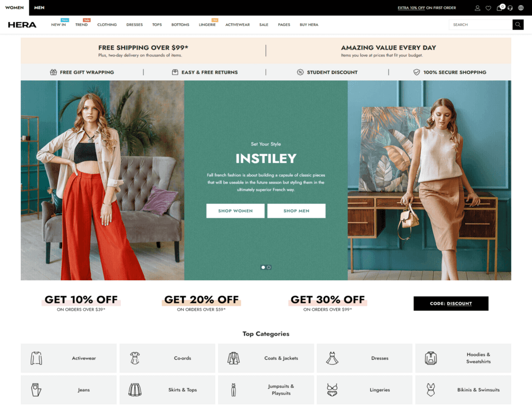Click the headset customer support icon

tap(510, 8)
